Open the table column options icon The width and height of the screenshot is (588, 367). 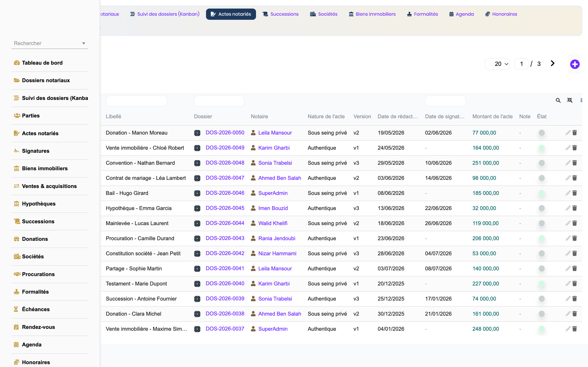(x=581, y=100)
